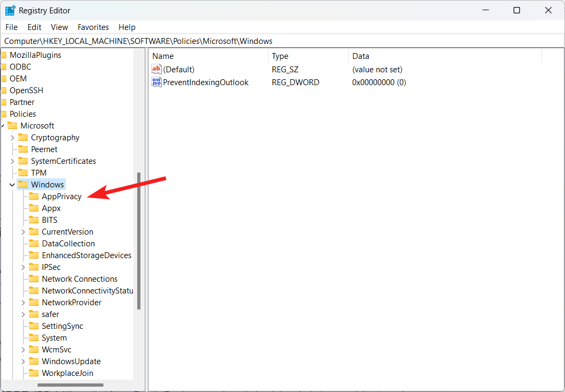Select the AppPrivacy folder icon
Screen dimensions: 565x392
[34, 196]
